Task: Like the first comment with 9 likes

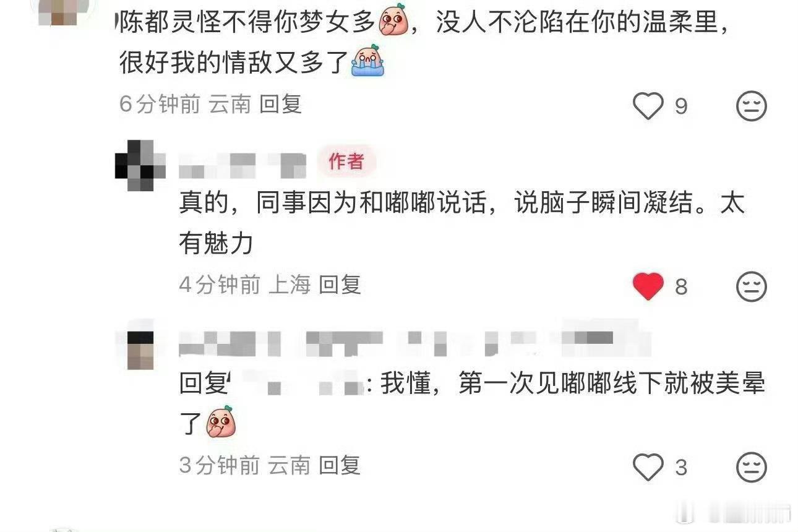Action: (648, 106)
